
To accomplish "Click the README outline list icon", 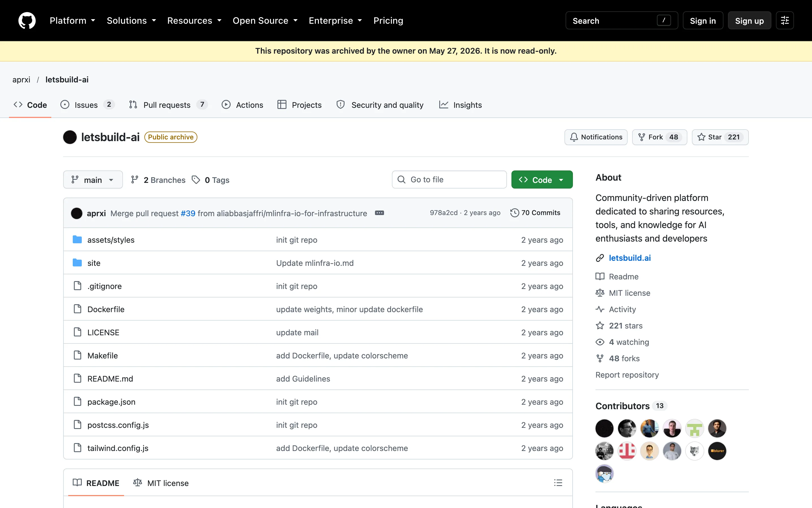I will point(558,483).
